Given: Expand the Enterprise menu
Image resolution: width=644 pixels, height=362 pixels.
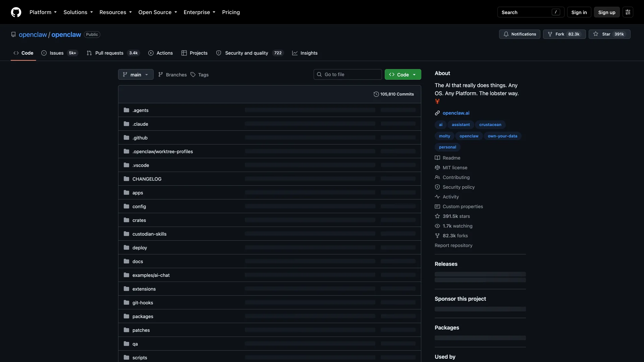Looking at the screenshot, I should click(x=199, y=12).
